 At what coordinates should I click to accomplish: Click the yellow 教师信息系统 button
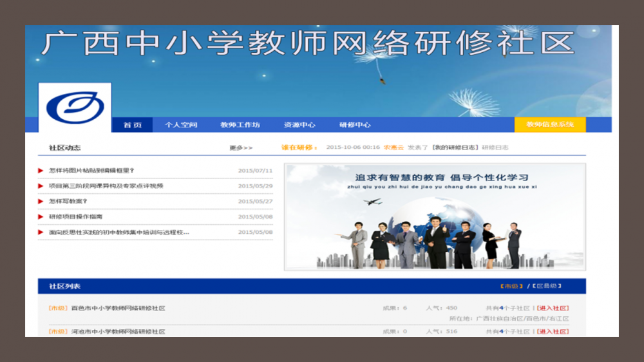click(550, 125)
